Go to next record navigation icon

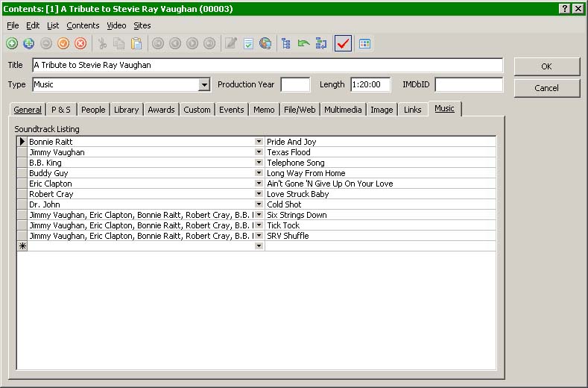[x=192, y=43]
